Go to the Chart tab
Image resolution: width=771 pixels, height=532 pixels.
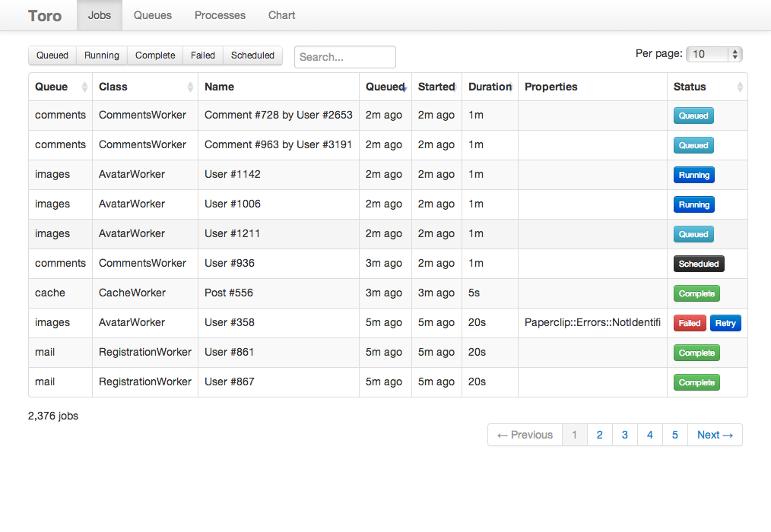coord(282,15)
